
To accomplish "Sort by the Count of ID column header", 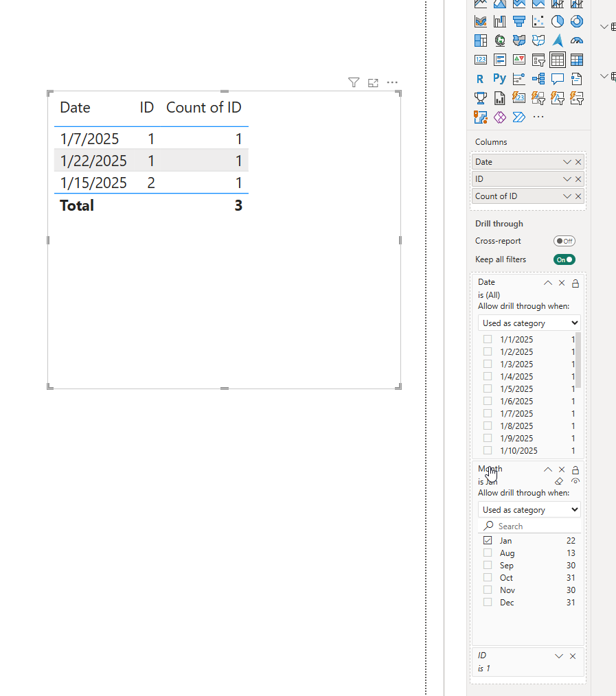I will [x=204, y=107].
